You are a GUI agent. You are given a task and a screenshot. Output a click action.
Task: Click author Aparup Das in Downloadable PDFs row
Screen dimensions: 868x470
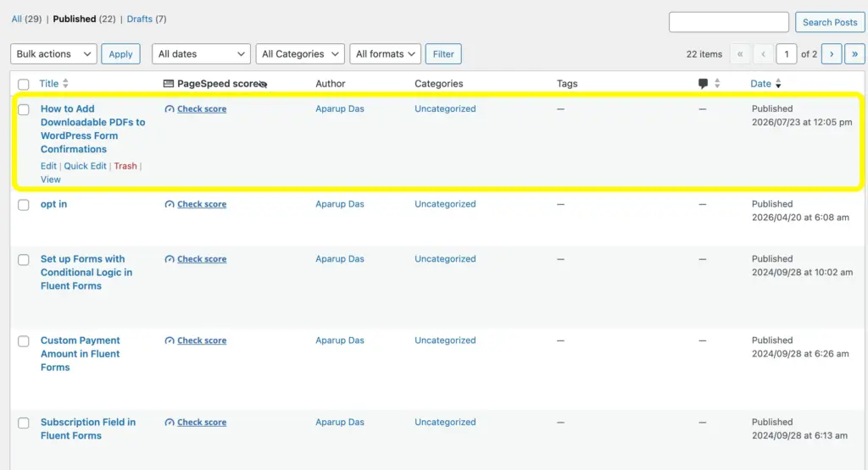340,109
